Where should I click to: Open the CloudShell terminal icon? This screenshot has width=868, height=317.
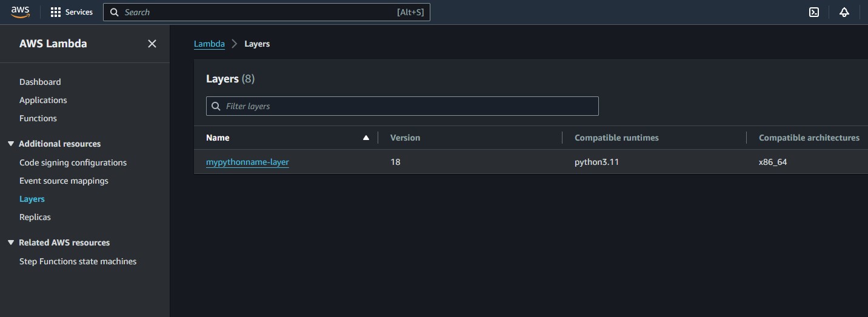[x=814, y=12]
